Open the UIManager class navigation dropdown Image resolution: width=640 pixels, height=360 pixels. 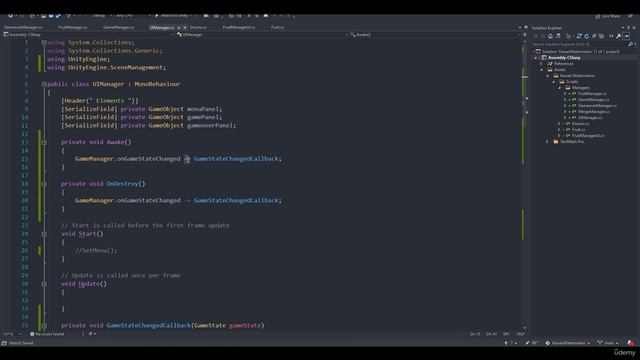click(x=263, y=35)
